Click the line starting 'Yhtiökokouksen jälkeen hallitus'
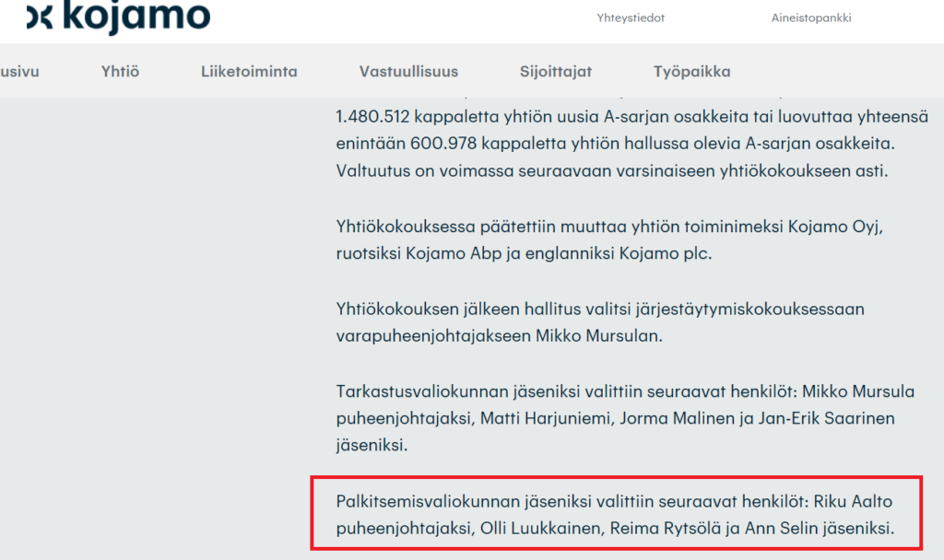 (600, 309)
